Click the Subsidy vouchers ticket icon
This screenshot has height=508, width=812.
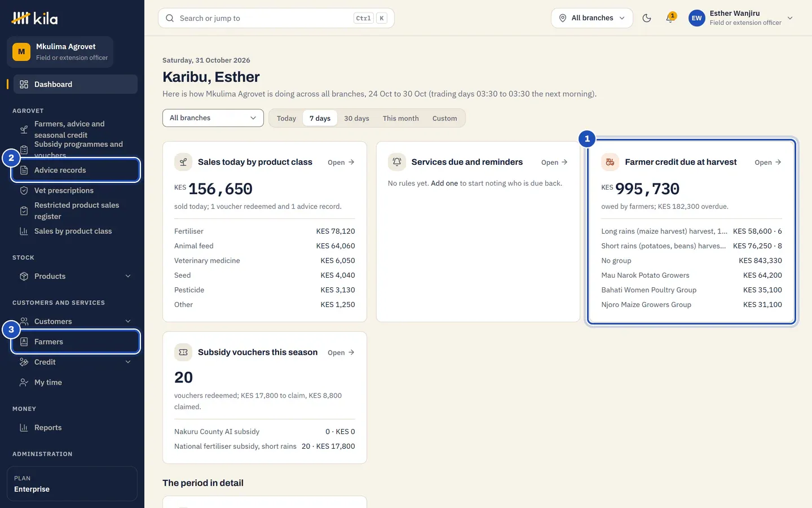click(x=183, y=352)
